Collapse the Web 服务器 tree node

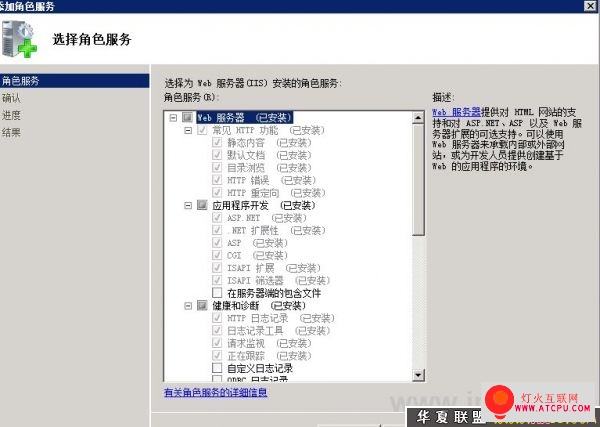[x=173, y=117]
